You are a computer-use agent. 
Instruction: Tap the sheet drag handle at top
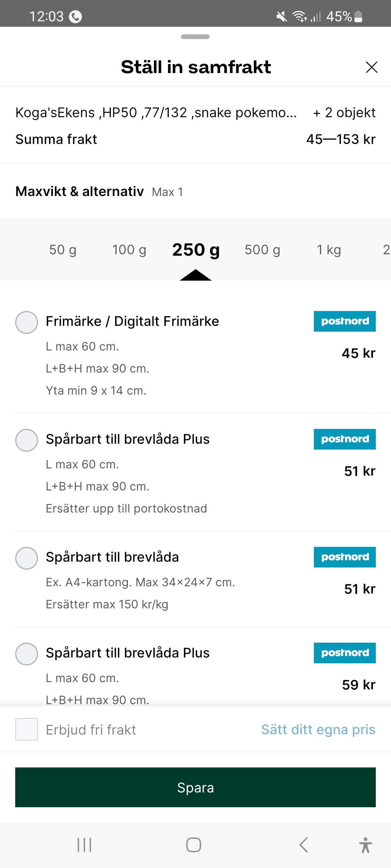(195, 37)
